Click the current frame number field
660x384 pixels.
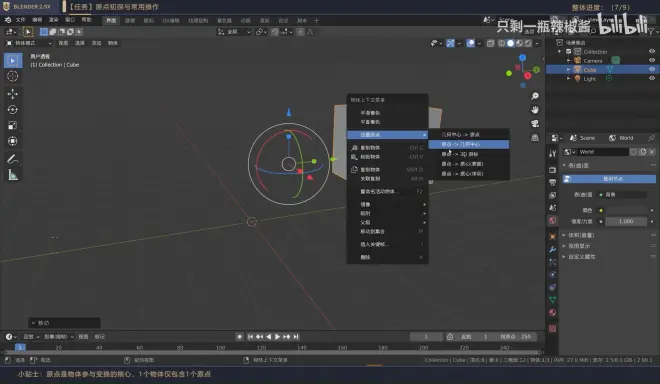426,336
